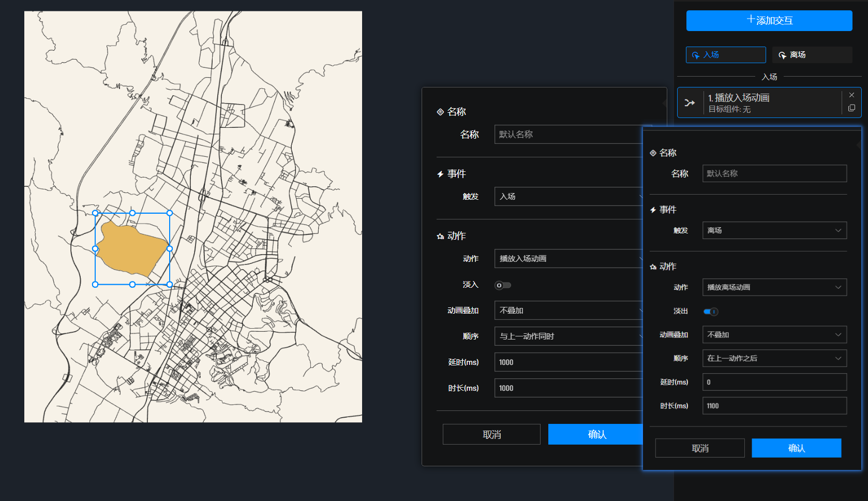Click the top-middle resize handle of selection

click(132, 213)
